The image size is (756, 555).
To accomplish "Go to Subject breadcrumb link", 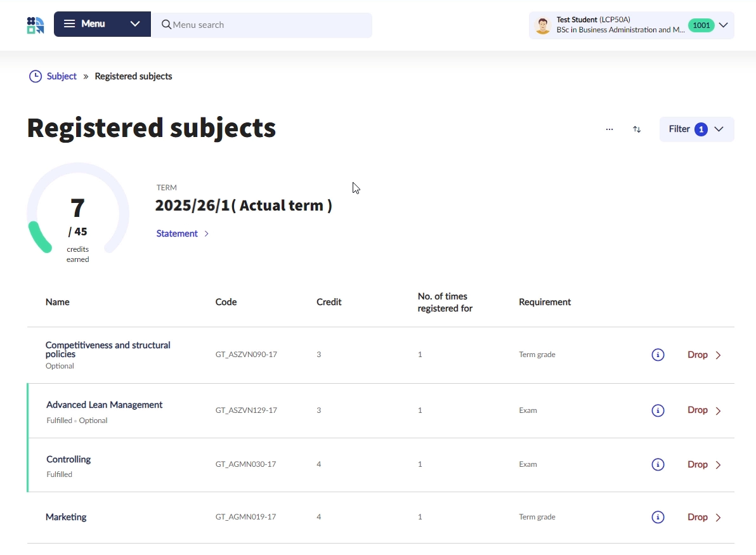I will (x=62, y=76).
